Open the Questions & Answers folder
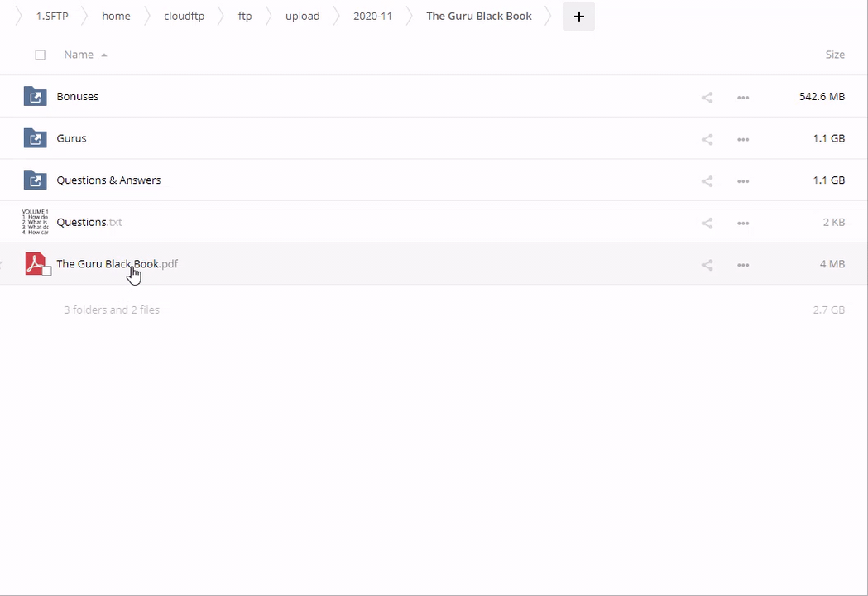The image size is (868, 596). (x=108, y=180)
